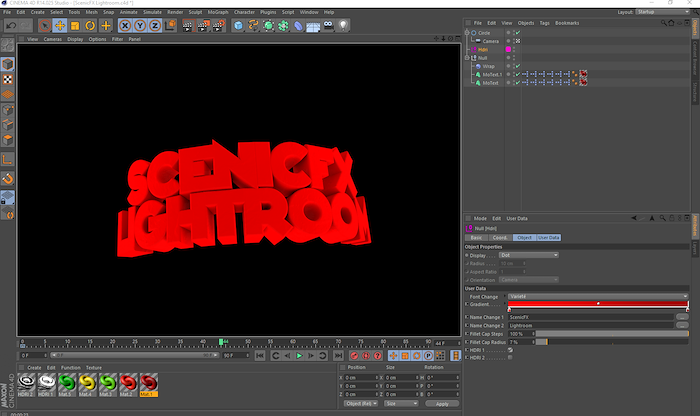
Task: Add a Cube primitive from toolbar
Action: [x=239, y=25]
